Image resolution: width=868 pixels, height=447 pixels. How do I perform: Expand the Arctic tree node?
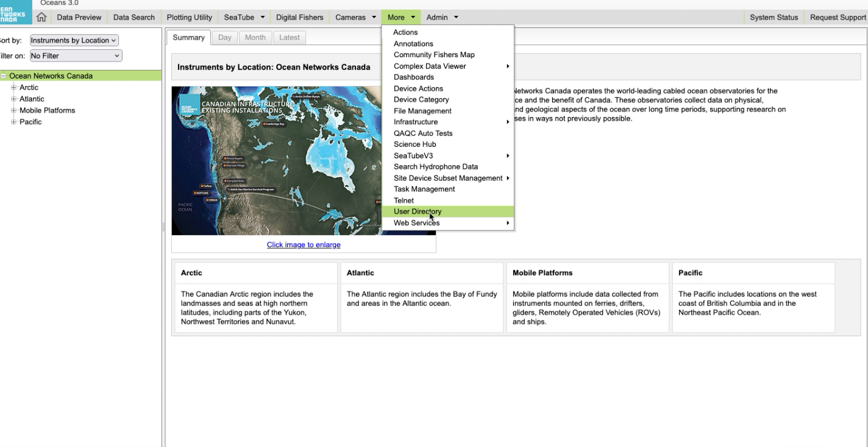[x=13, y=88]
